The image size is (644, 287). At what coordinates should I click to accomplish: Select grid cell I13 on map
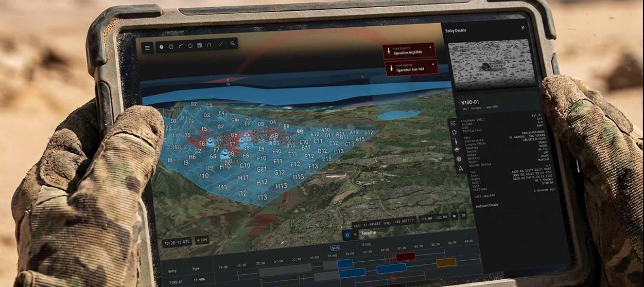pyautogui.click(x=263, y=197)
